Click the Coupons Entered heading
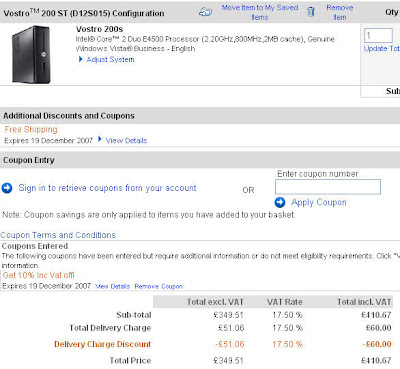Image resolution: width=400 pixels, height=369 pixels. tap(35, 246)
